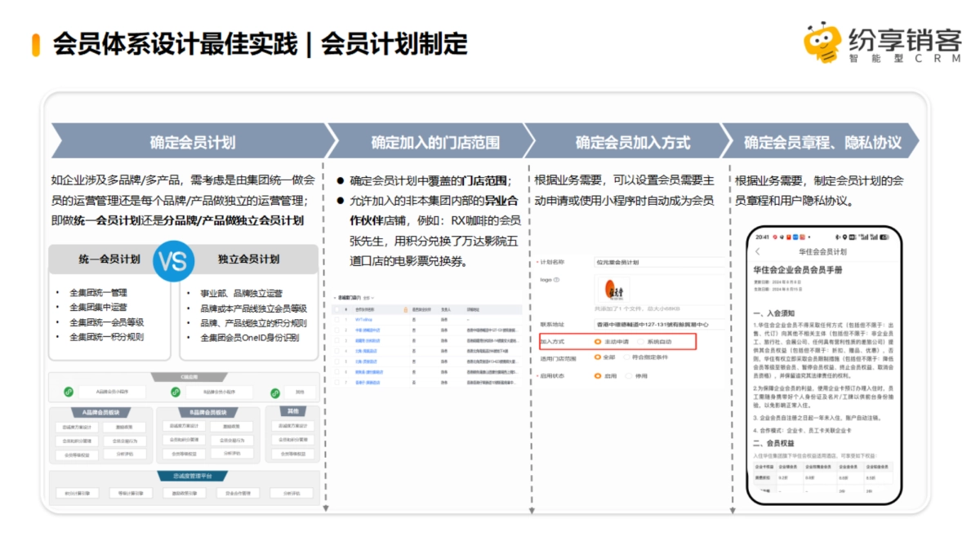Viewport: 980px width, 550px height.
Task: Click the green icon beside 其他
Action: (276, 393)
